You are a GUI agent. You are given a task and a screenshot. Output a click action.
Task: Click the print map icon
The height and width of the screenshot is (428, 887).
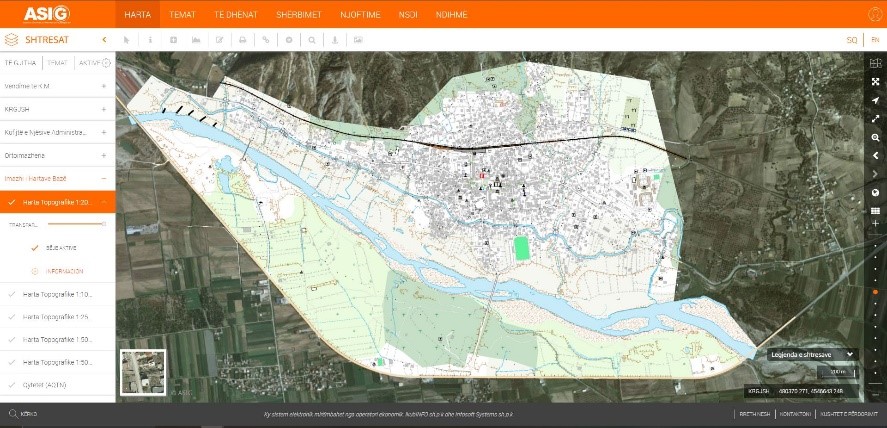pyautogui.click(x=242, y=40)
